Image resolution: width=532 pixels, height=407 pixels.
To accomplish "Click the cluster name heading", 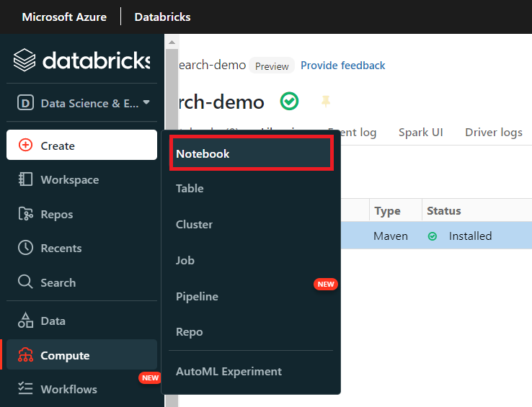I will click(221, 102).
